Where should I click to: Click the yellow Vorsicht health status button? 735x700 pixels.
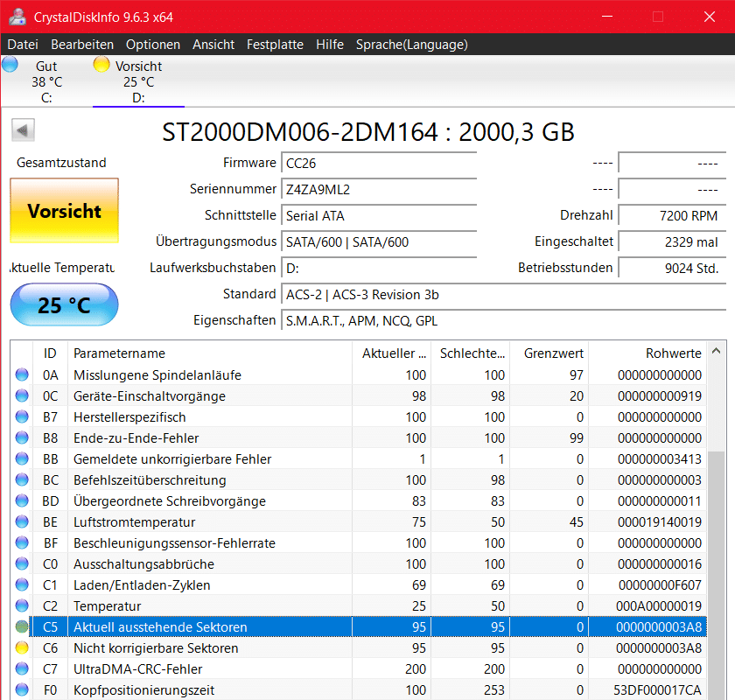[x=64, y=211]
